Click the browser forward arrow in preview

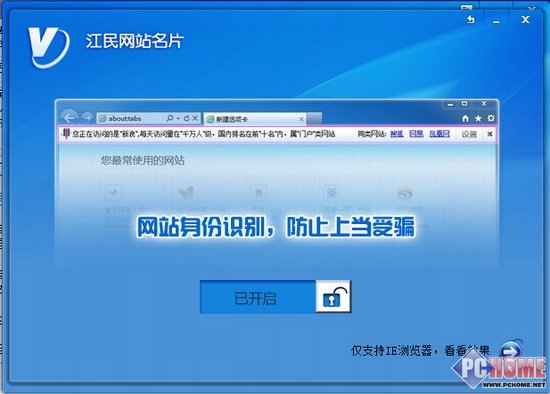(87, 118)
